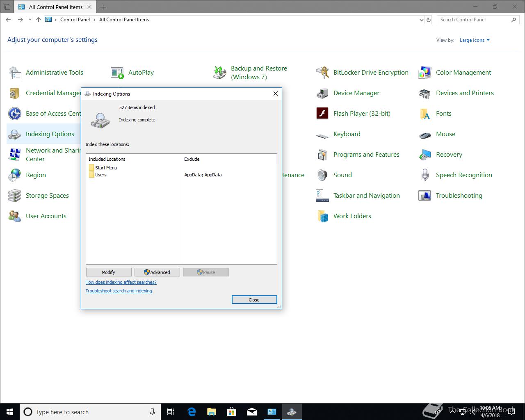Click All Control Panel Items breadcrumb
Viewport: 525px width, 420px height.
124,20
